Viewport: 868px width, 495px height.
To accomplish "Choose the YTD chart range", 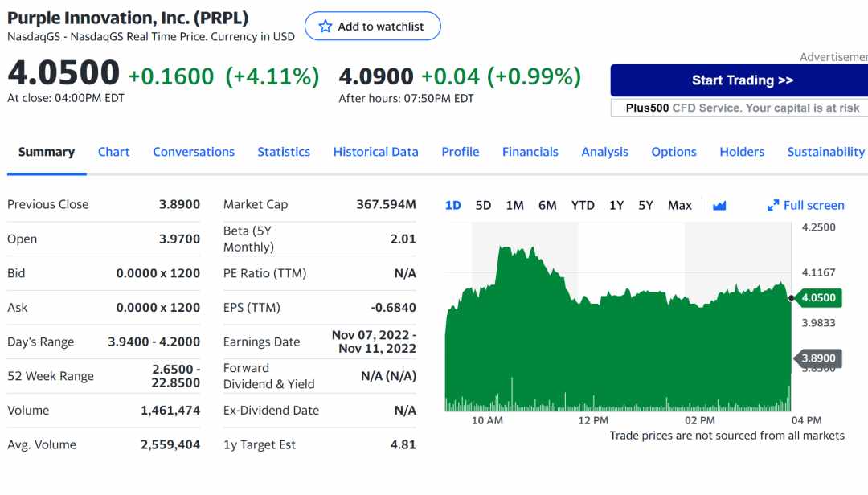I will (x=583, y=206).
